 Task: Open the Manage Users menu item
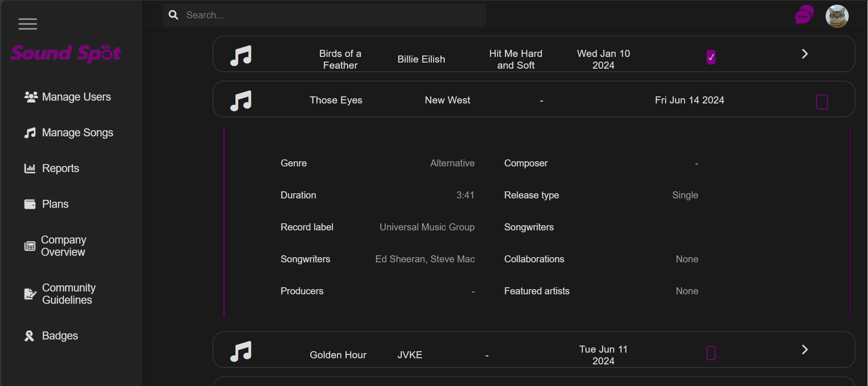point(68,97)
